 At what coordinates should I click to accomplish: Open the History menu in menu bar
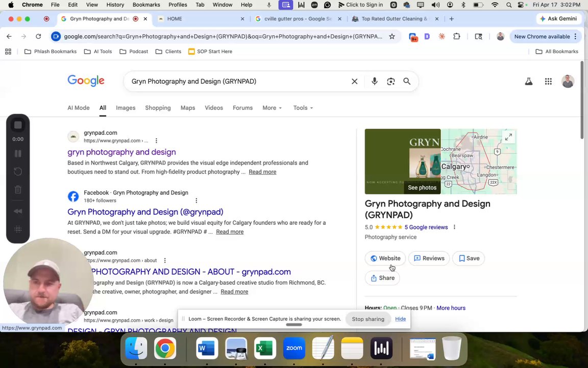(115, 5)
